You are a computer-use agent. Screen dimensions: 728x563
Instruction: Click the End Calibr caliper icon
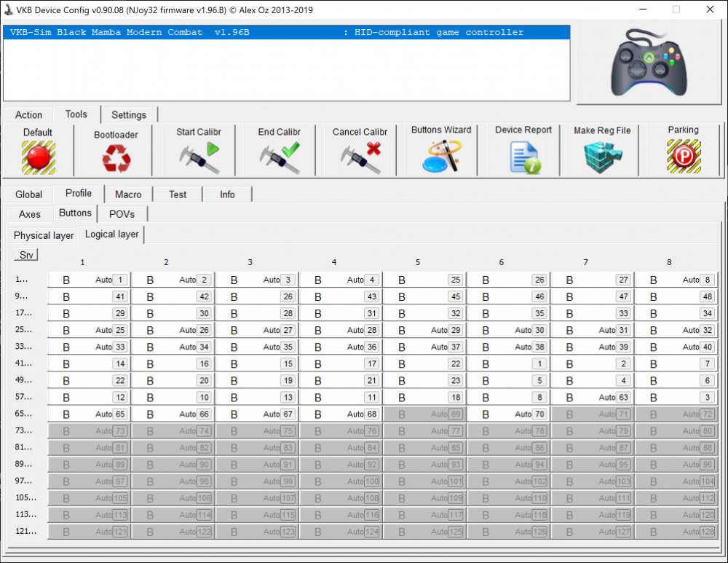click(x=280, y=157)
